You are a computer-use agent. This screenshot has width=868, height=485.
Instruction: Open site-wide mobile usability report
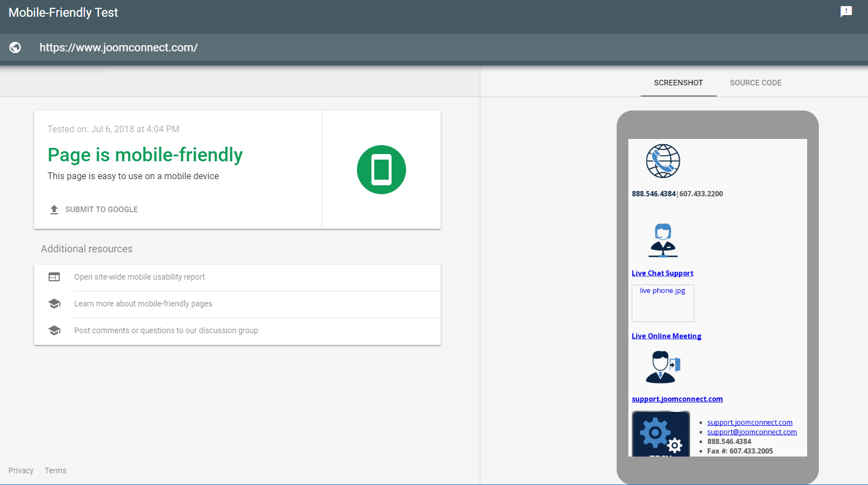(x=237, y=277)
